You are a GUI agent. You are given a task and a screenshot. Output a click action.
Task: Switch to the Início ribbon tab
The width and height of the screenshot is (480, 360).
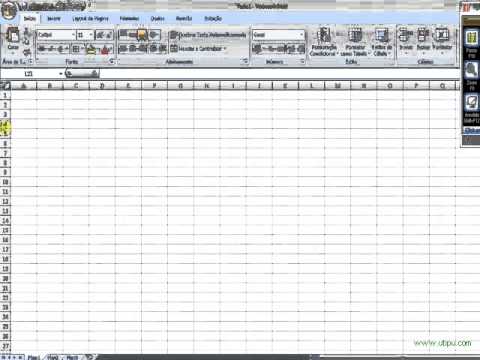pyautogui.click(x=30, y=19)
